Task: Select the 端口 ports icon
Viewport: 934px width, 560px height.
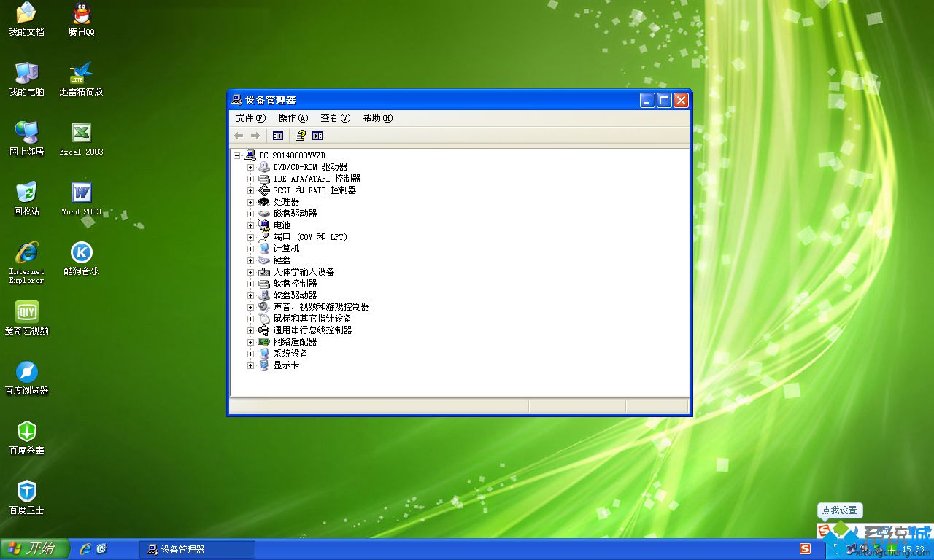Action: tap(264, 237)
